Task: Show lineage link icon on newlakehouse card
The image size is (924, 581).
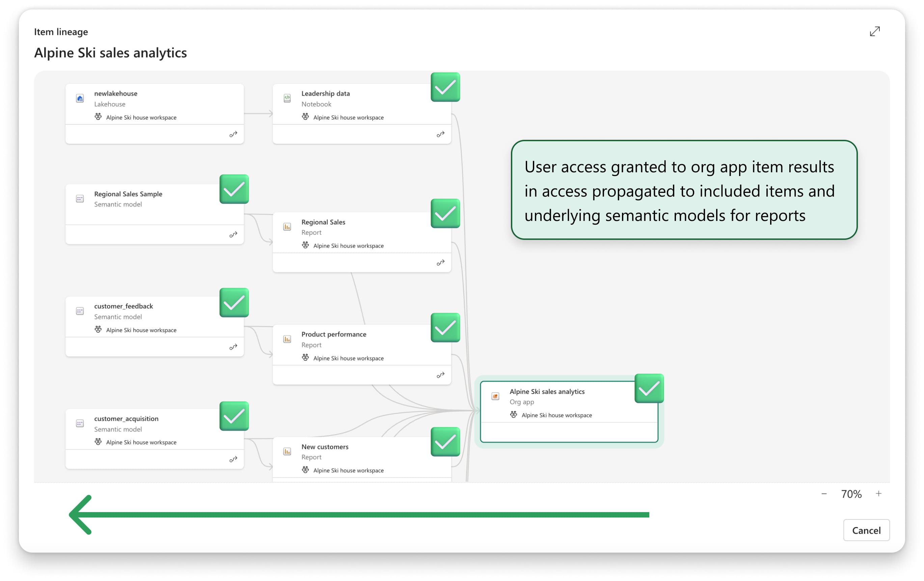Action: 233,134
